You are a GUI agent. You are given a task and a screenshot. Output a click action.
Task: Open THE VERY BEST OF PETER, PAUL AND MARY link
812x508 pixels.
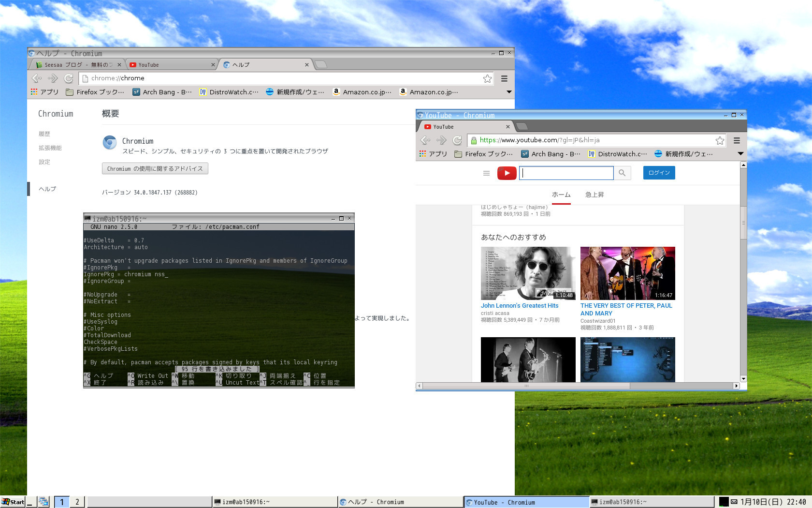point(626,310)
